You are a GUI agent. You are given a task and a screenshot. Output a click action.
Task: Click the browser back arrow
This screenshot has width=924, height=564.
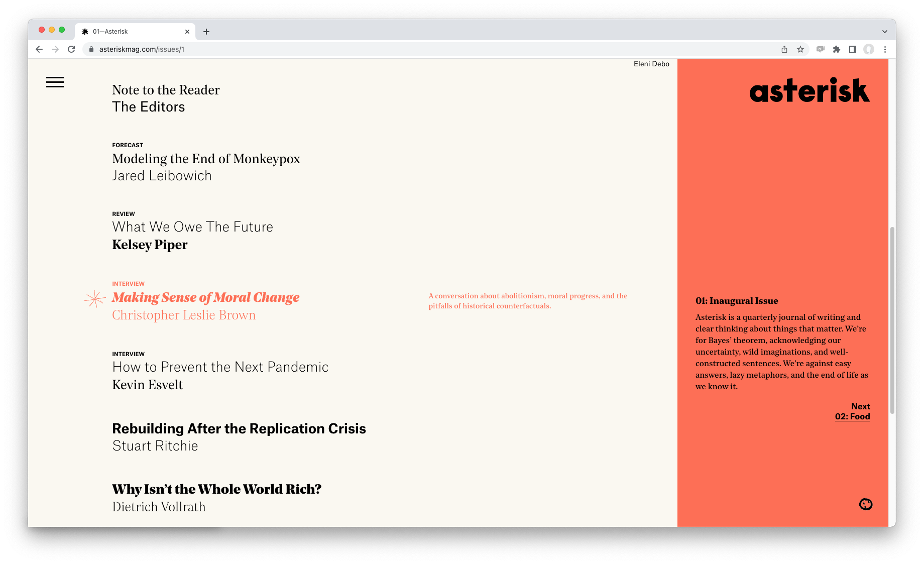click(39, 49)
